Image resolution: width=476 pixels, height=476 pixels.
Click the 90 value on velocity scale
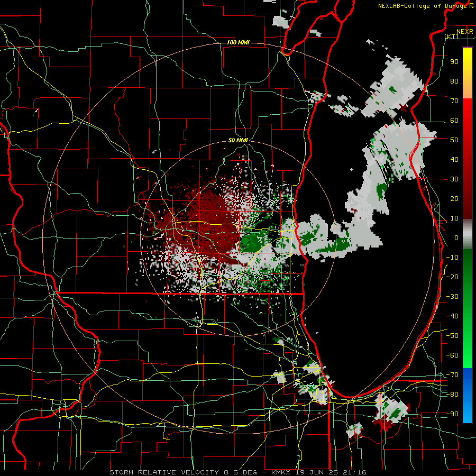click(454, 62)
